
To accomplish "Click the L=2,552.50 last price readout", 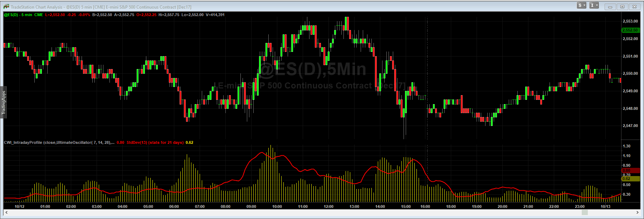I will coord(55,15).
